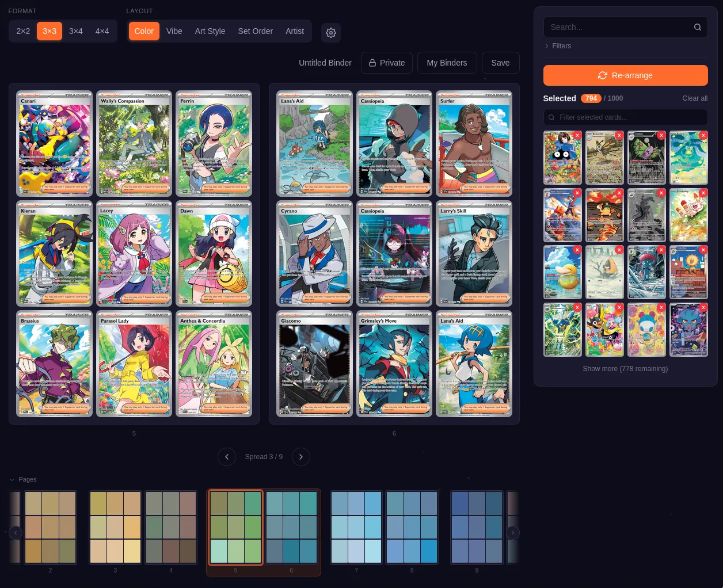Select the 4×4 binder format
The image size is (723, 588).
[102, 31]
